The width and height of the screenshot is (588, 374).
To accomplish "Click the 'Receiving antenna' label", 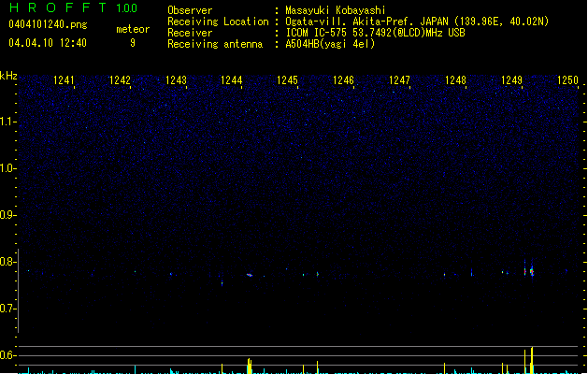I will [215, 44].
